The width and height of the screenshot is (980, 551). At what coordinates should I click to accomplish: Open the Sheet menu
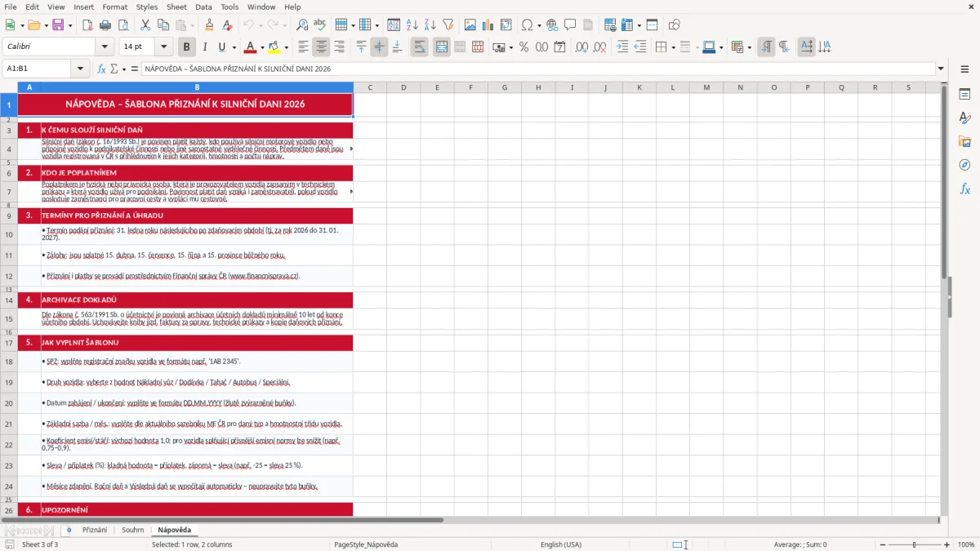[x=176, y=7]
